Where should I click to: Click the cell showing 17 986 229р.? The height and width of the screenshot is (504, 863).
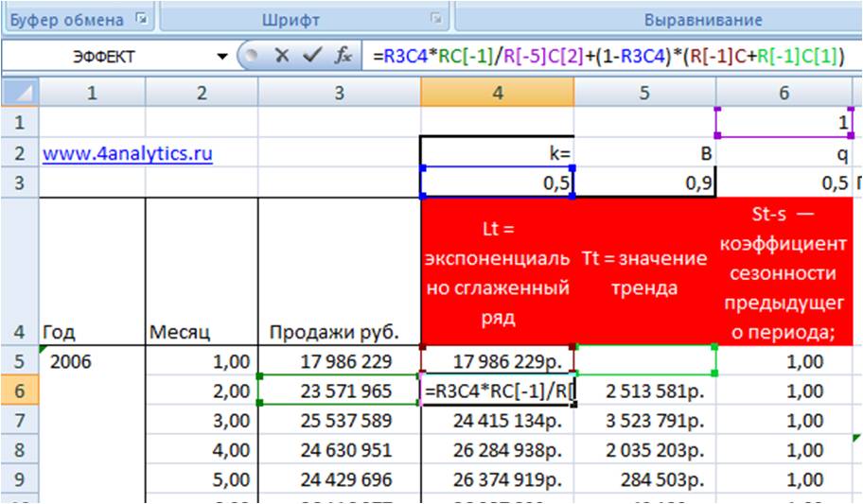498,361
